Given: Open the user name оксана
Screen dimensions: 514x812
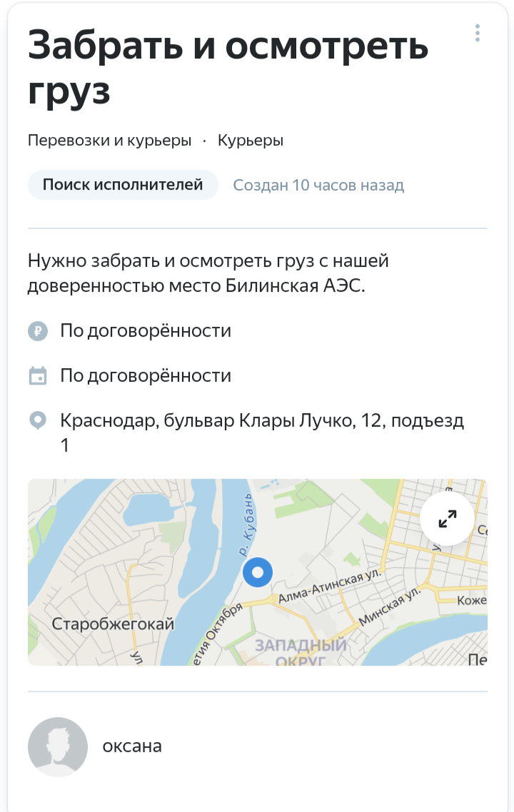Looking at the screenshot, I should [x=132, y=746].
